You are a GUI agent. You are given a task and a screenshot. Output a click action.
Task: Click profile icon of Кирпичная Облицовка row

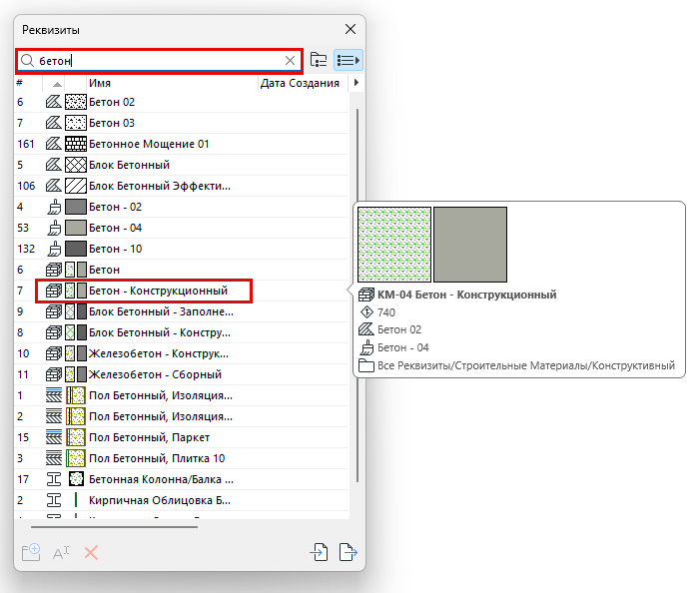tap(54, 500)
